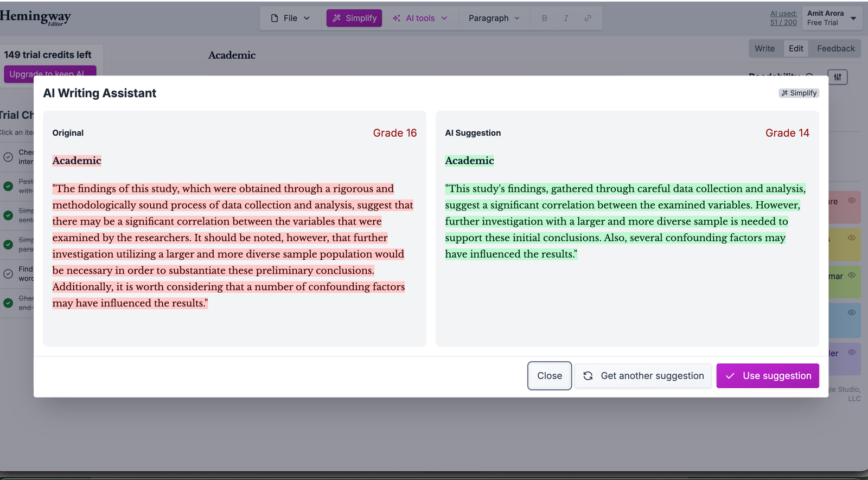Go to the Feedback tab
This screenshot has height=480, width=868.
tap(835, 48)
